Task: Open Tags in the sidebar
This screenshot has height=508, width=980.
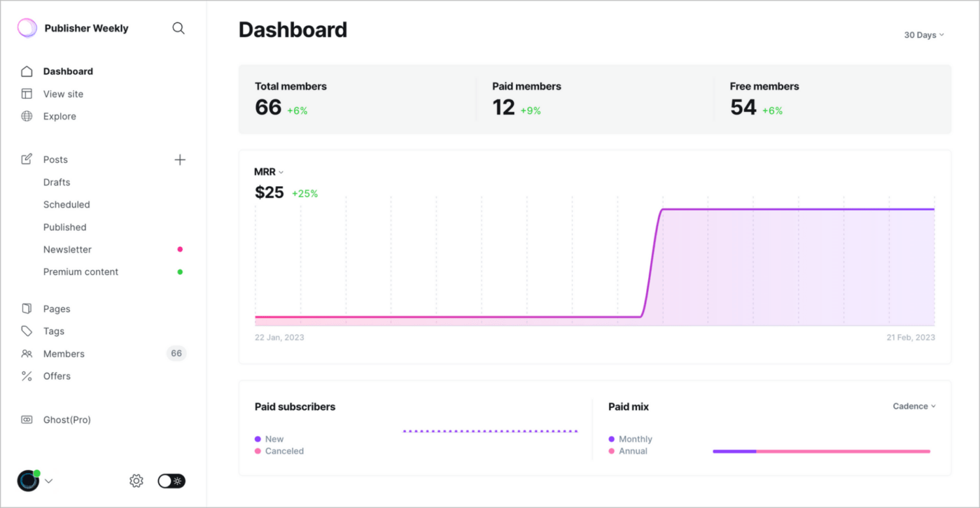Action: [x=54, y=331]
